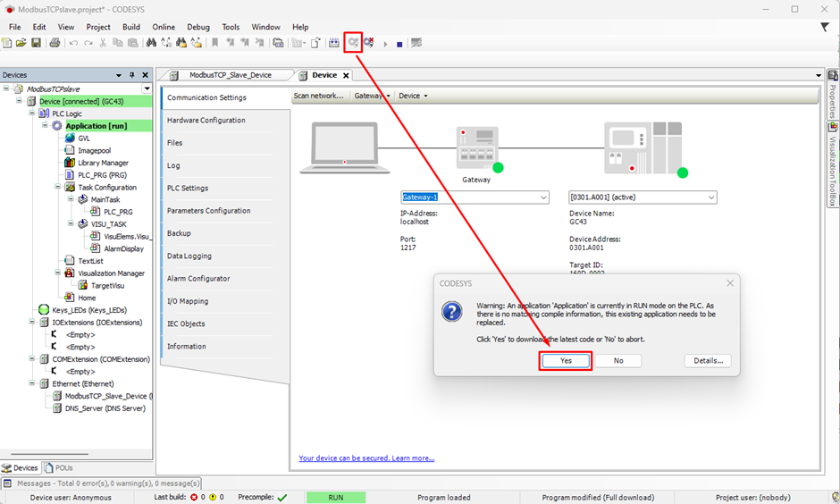Image resolution: width=840 pixels, height=504 pixels.
Task: Select Library Manager in the tree
Action: [x=104, y=163]
